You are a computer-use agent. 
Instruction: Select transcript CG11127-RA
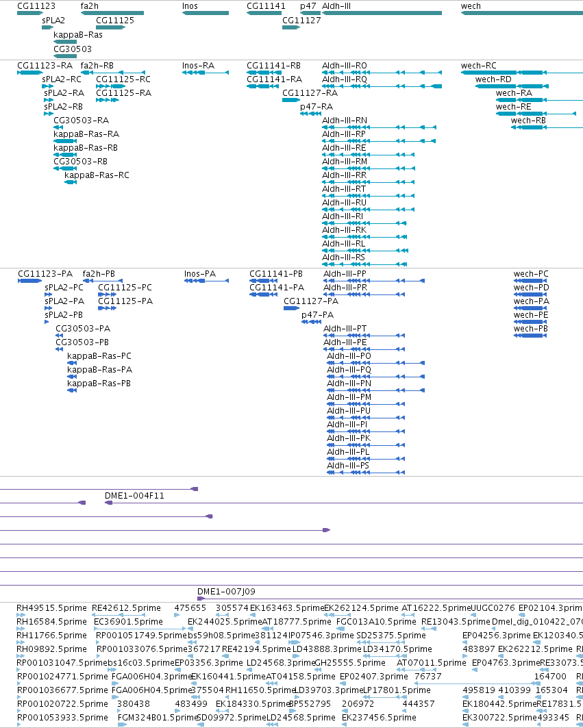[x=310, y=93]
